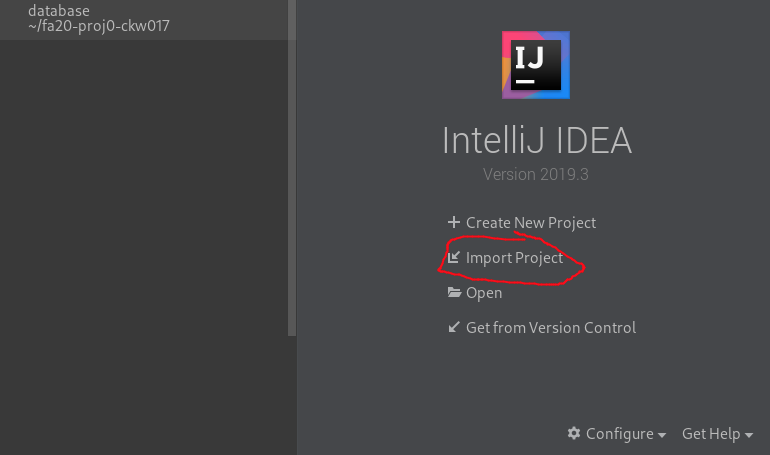Click the Version 2019.3 label

pos(536,174)
